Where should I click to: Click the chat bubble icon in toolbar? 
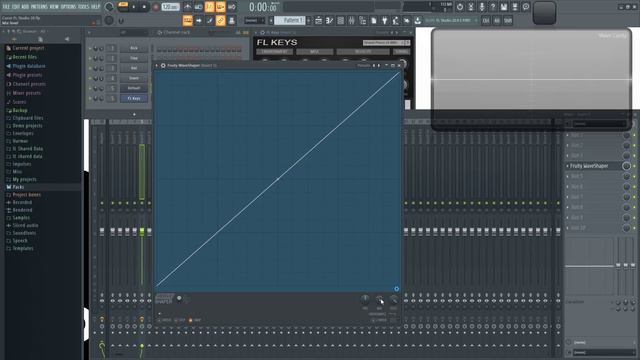[x=526, y=7]
